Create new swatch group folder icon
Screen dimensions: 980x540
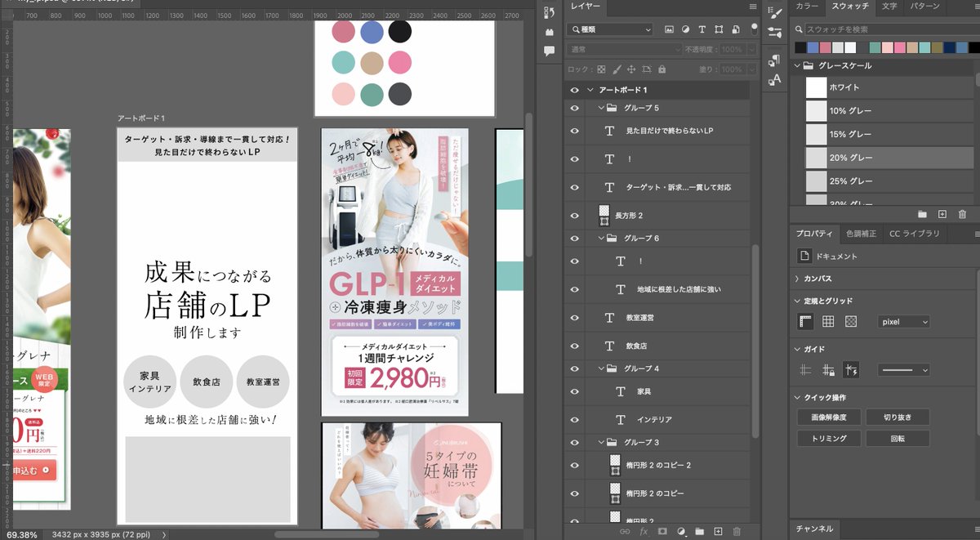pyautogui.click(x=922, y=214)
